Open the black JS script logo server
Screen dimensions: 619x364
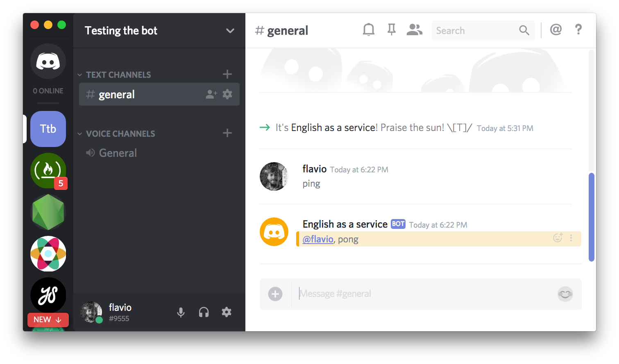[x=48, y=295]
